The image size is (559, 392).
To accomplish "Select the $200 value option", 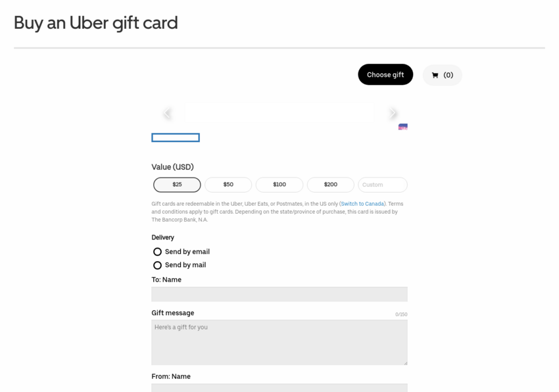I will (x=331, y=185).
